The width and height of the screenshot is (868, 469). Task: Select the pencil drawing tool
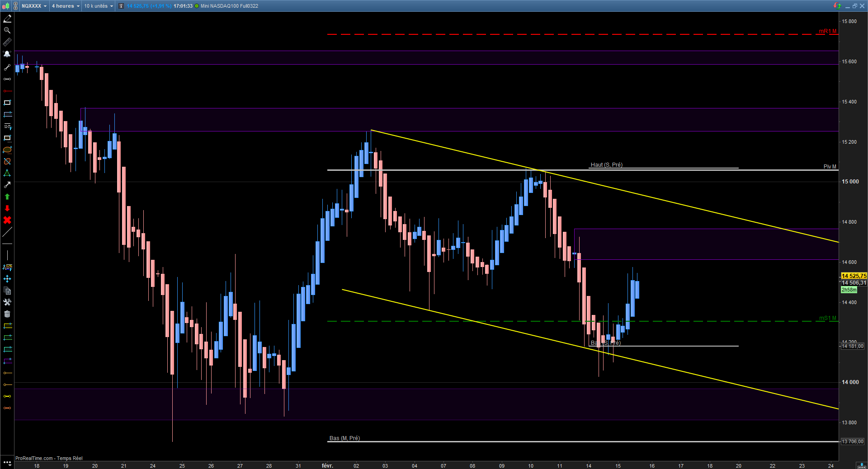pos(7,19)
